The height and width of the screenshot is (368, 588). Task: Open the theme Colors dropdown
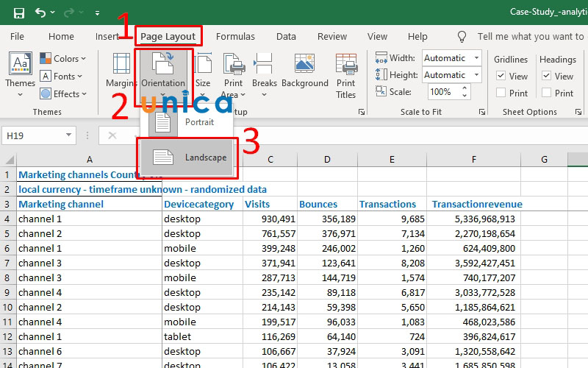click(63, 59)
